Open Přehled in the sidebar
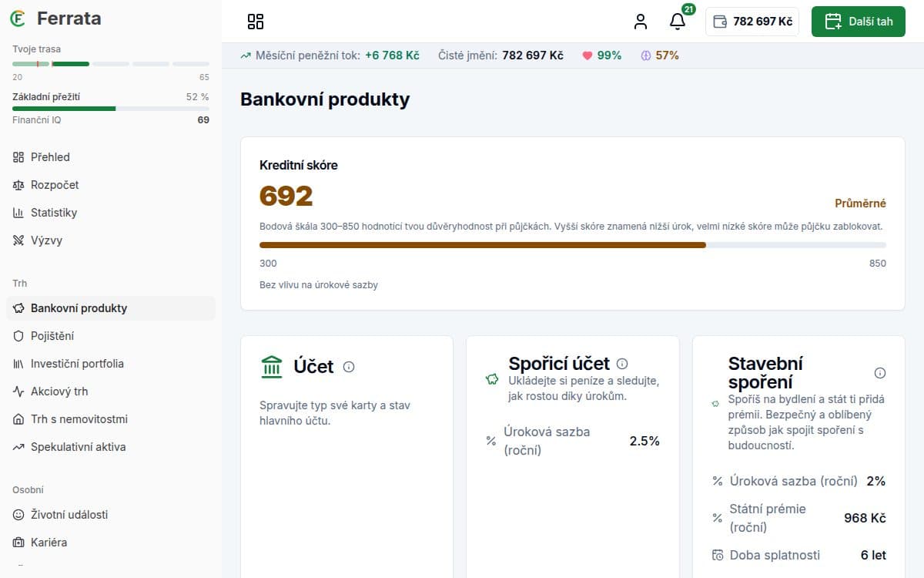Screen dimensions: 924x578 (x=111, y=157)
